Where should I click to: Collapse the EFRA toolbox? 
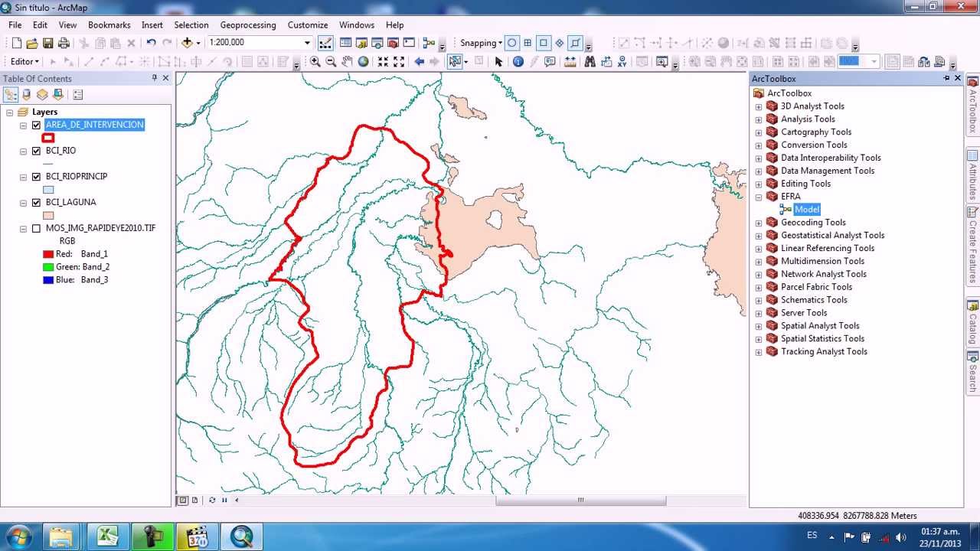tap(759, 196)
